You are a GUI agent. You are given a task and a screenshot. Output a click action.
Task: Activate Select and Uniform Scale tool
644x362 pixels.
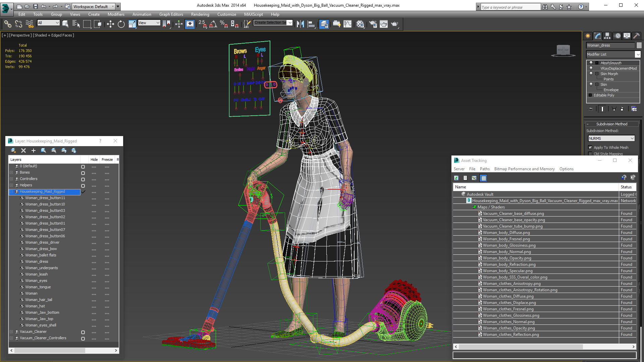(x=132, y=24)
